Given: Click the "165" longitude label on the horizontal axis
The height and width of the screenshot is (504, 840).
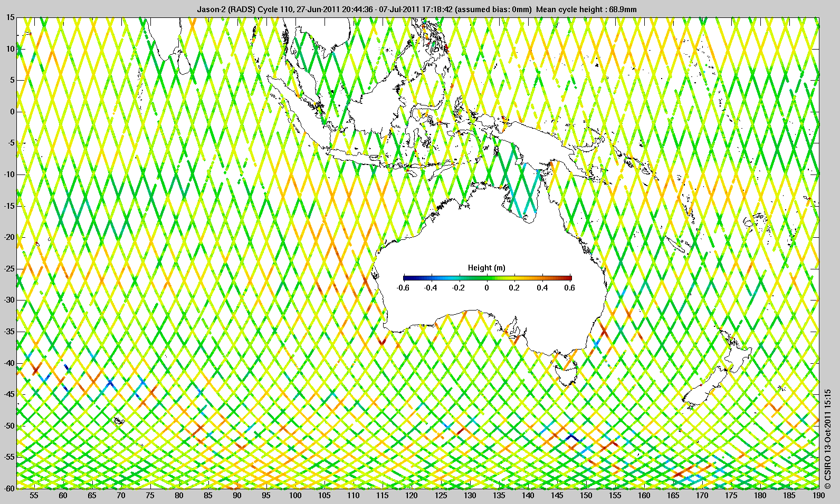Looking at the screenshot, I should pyautogui.click(x=673, y=496).
